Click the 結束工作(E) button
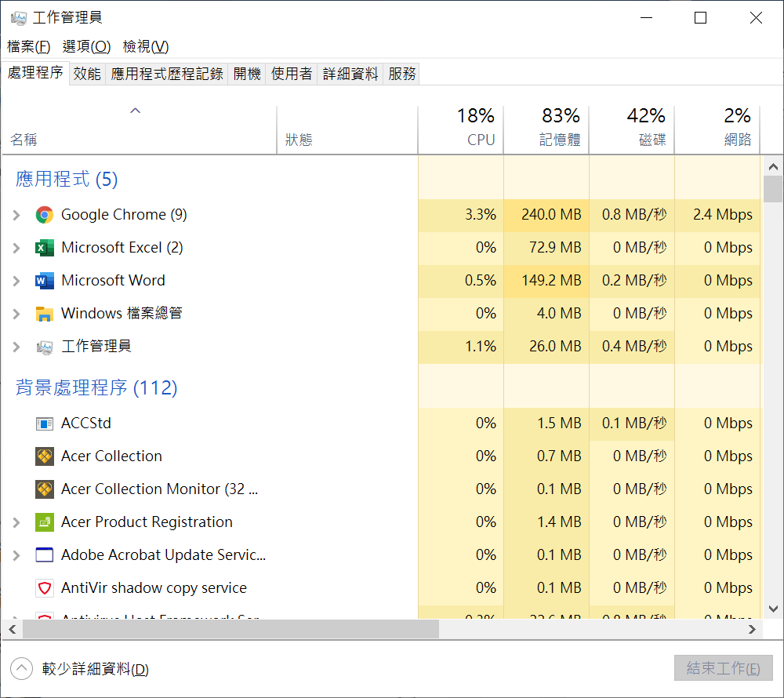This screenshot has width=784, height=698. point(723,668)
